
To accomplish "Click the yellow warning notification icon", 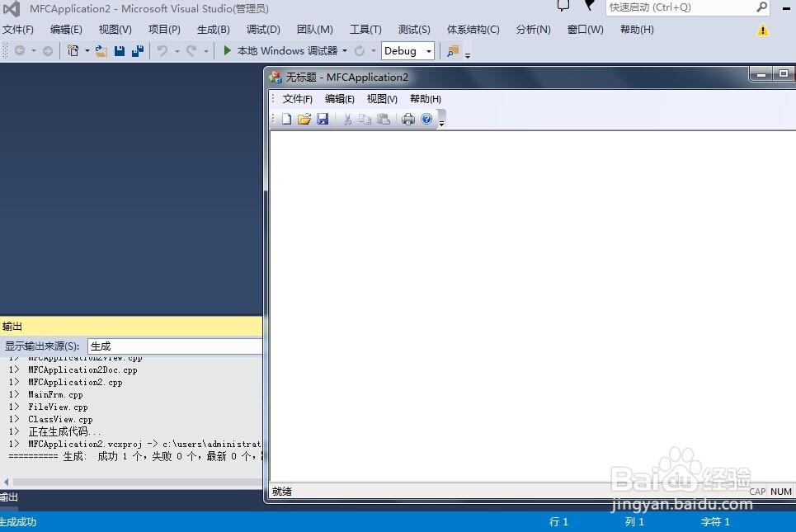I will (x=762, y=31).
